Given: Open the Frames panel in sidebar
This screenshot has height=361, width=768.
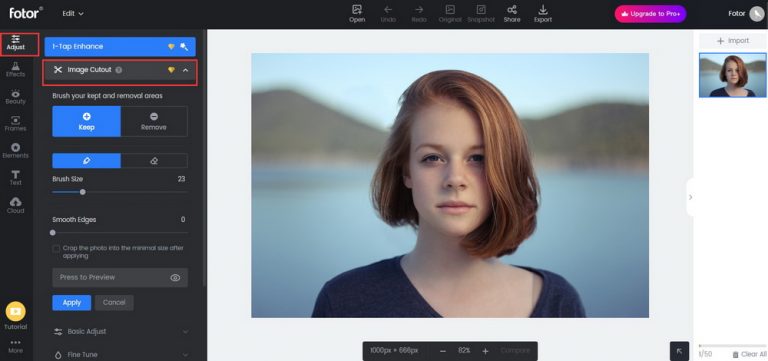Looking at the screenshot, I should click(16, 123).
